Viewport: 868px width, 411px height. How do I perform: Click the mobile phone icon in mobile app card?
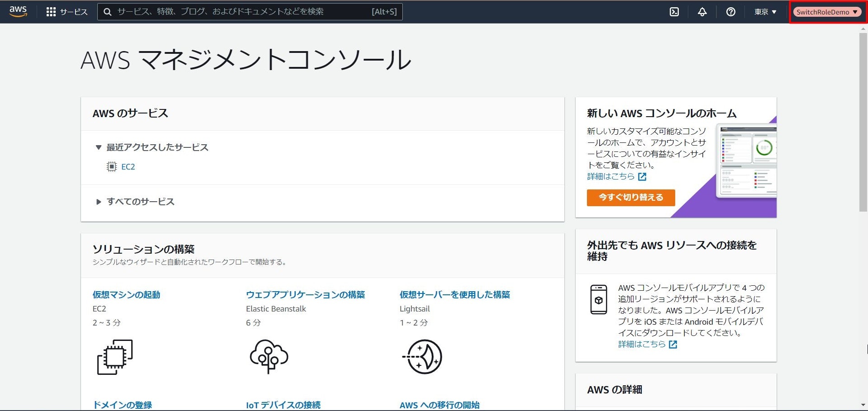point(599,299)
